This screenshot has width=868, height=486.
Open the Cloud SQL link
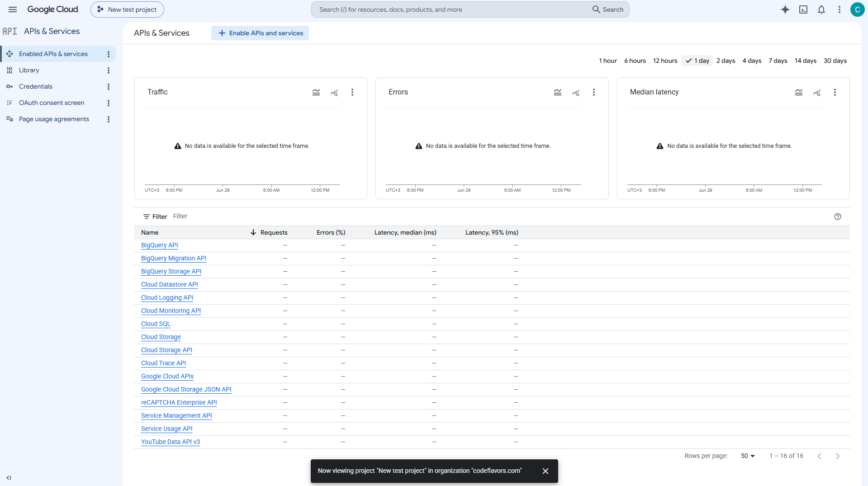pos(156,324)
